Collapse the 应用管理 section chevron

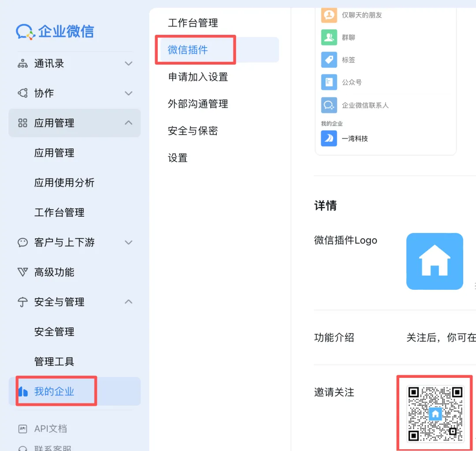click(x=129, y=122)
